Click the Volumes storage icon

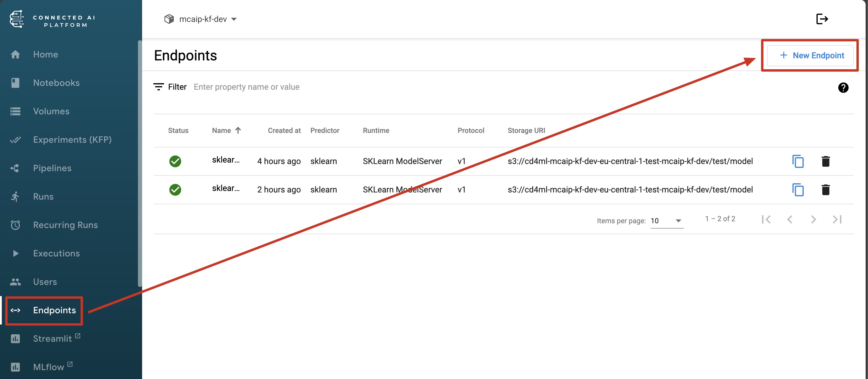(15, 111)
